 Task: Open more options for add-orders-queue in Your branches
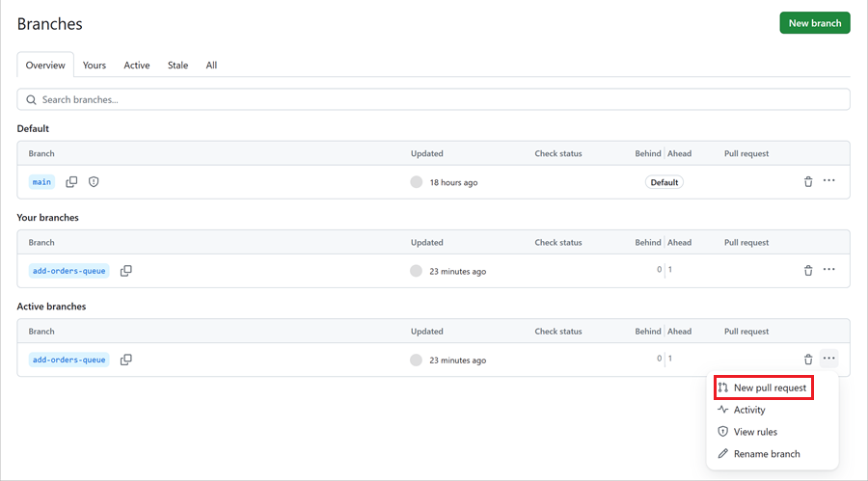(828, 270)
